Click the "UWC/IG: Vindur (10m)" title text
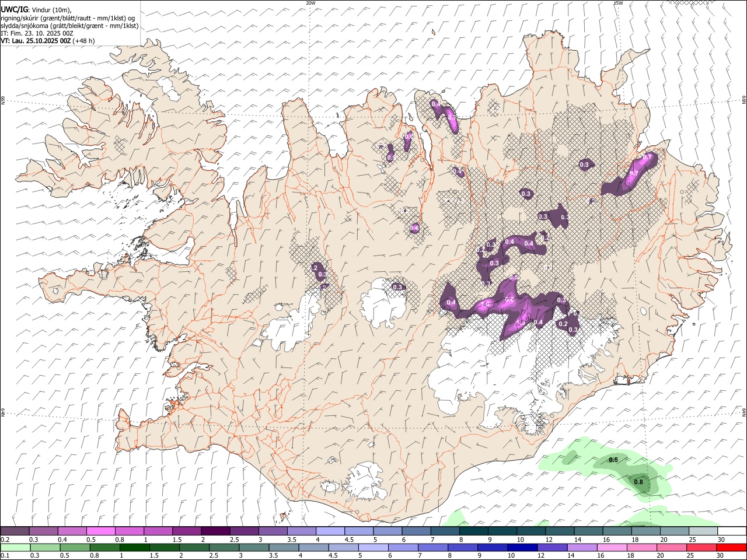The height and width of the screenshot is (560, 747). tap(36, 10)
